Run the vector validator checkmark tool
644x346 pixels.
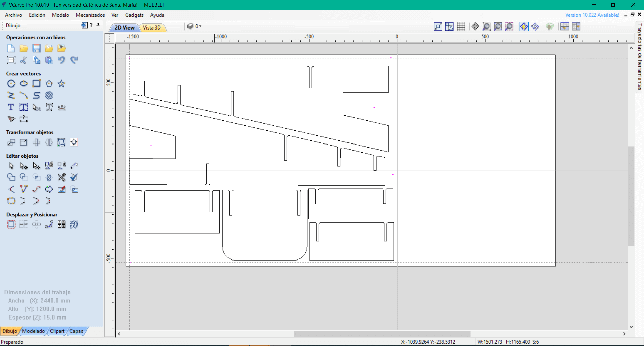pos(74,177)
